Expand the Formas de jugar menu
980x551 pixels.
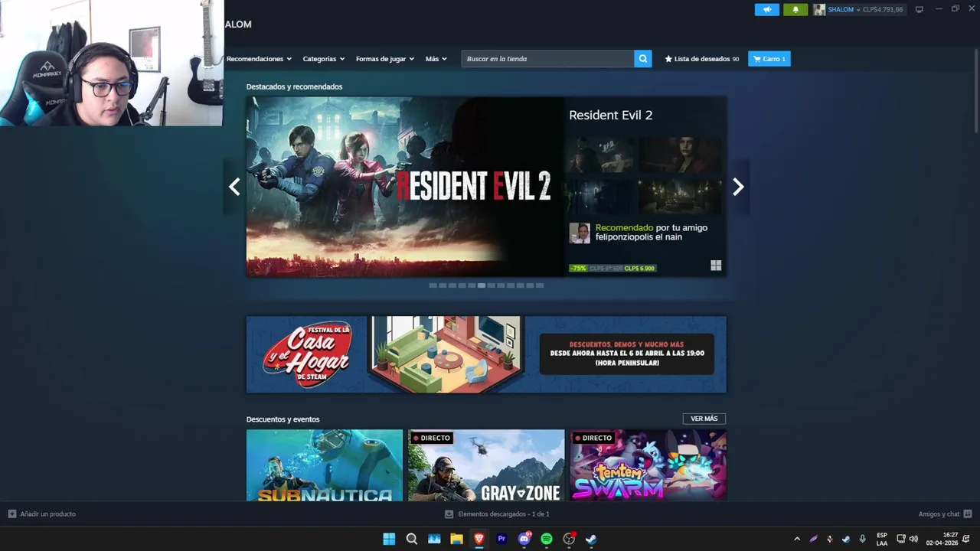[385, 59]
